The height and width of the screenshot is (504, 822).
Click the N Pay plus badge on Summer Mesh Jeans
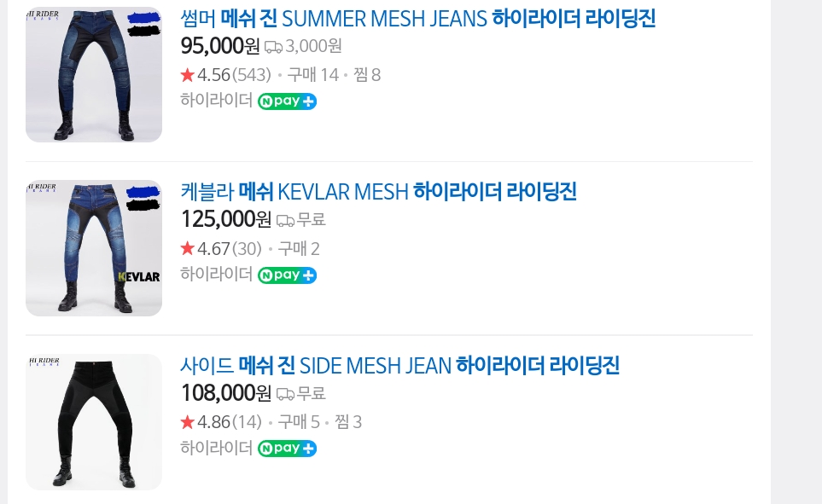(287, 101)
